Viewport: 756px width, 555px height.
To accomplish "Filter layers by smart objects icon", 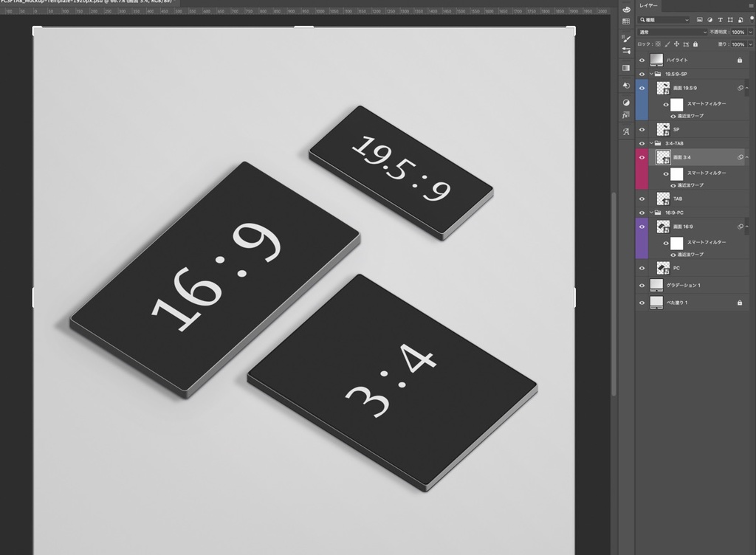I will (740, 20).
